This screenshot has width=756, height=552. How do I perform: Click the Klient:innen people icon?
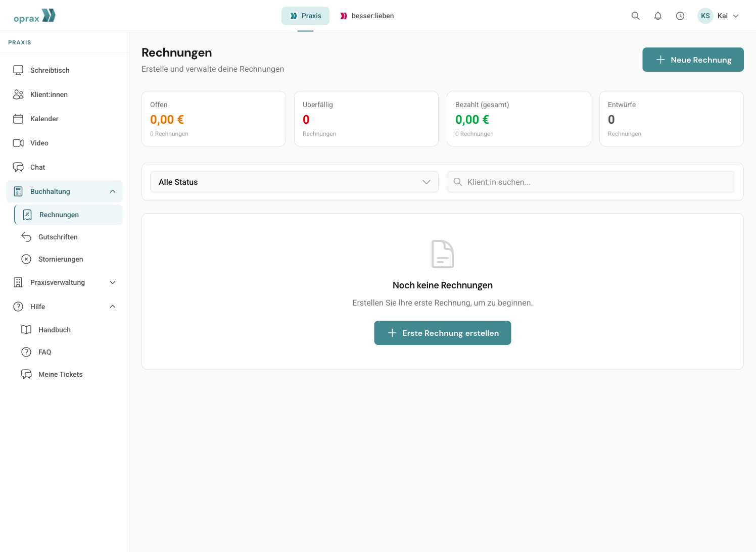pos(18,94)
